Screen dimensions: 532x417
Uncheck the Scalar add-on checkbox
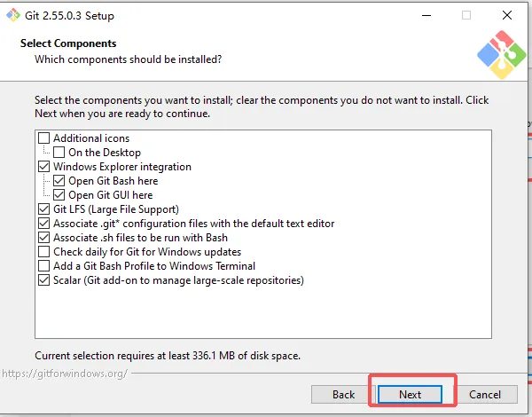click(x=43, y=280)
